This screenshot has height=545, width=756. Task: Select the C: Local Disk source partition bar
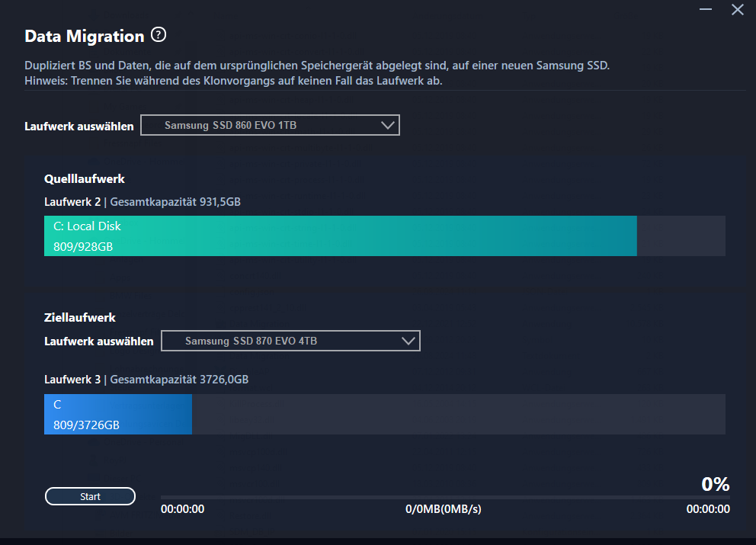(x=341, y=236)
